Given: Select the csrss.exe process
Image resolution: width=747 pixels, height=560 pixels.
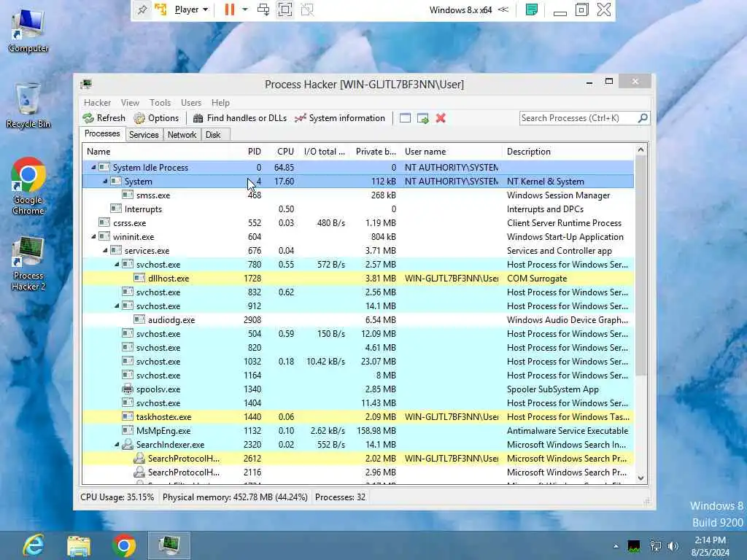Looking at the screenshot, I should [358, 223].
